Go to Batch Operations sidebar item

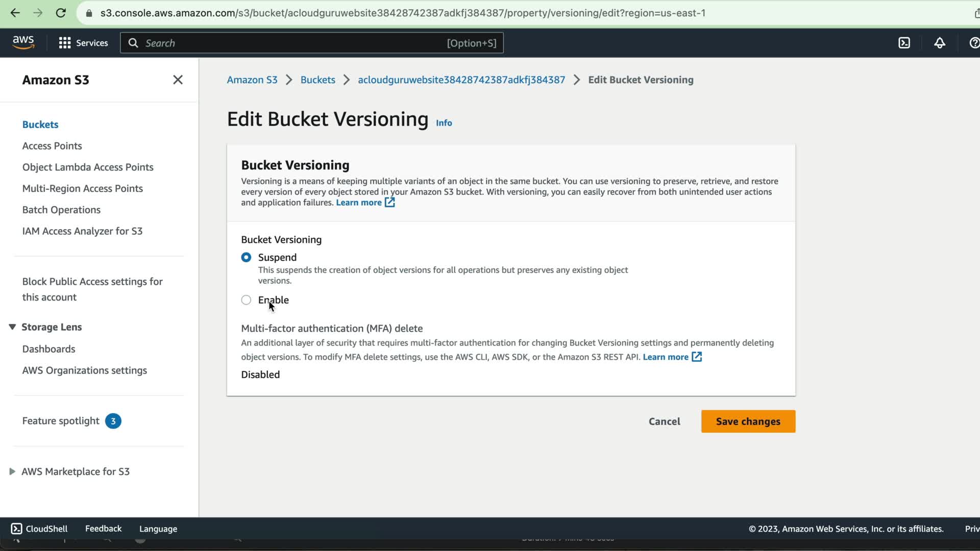point(61,210)
